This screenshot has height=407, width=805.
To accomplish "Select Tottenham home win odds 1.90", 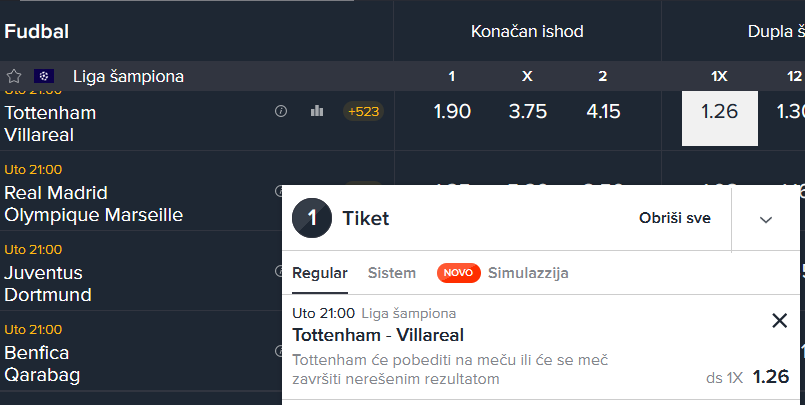I will [452, 111].
